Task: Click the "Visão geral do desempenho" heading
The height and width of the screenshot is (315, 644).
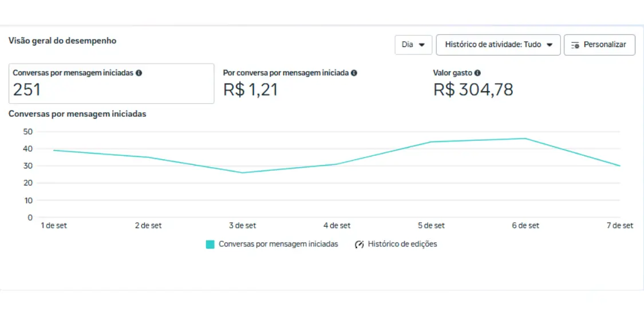Action: pos(62,41)
